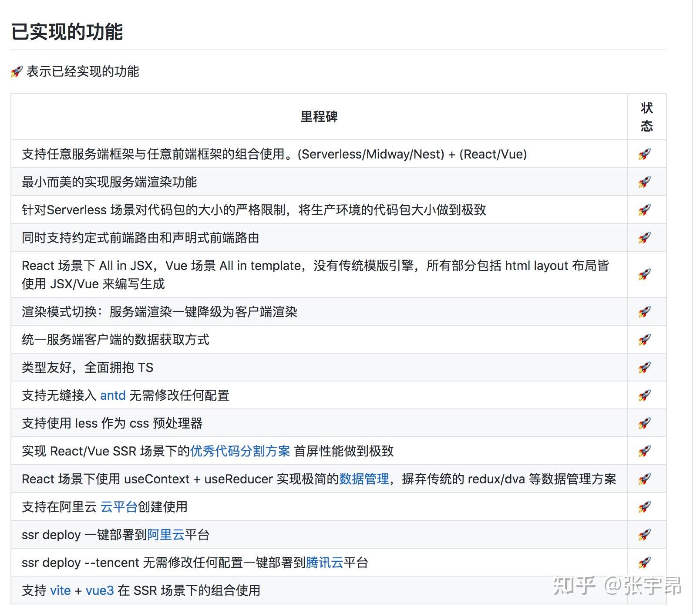Screen dimensions: 700x614
Task: Click text 使用 JSX/Vue 来编写生成
Action: 93,284
